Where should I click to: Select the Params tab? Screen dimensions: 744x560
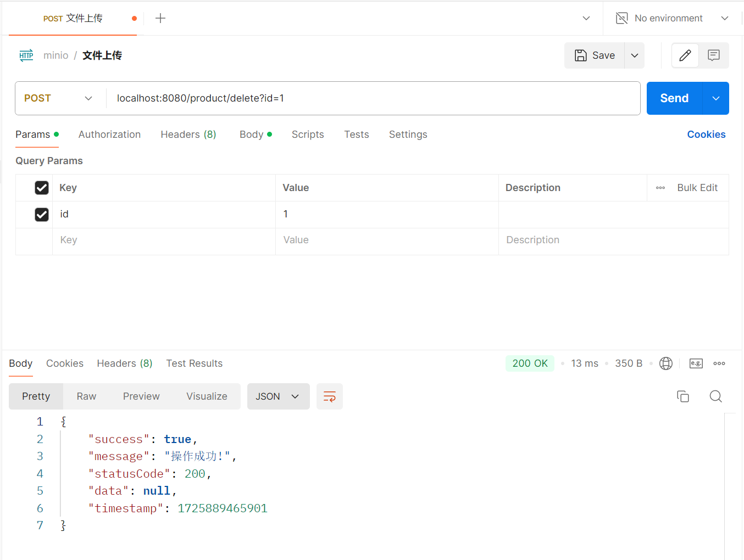[x=37, y=135]
